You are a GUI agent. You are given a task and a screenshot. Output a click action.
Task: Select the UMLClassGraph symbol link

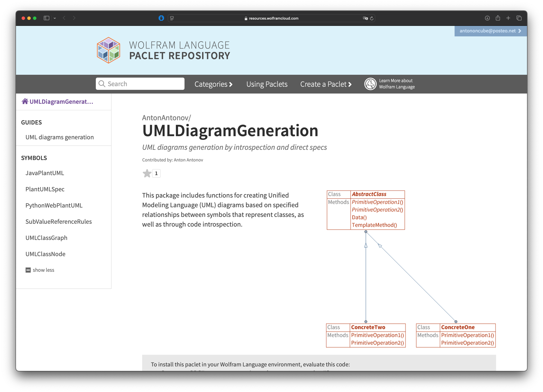coord(46,238)
